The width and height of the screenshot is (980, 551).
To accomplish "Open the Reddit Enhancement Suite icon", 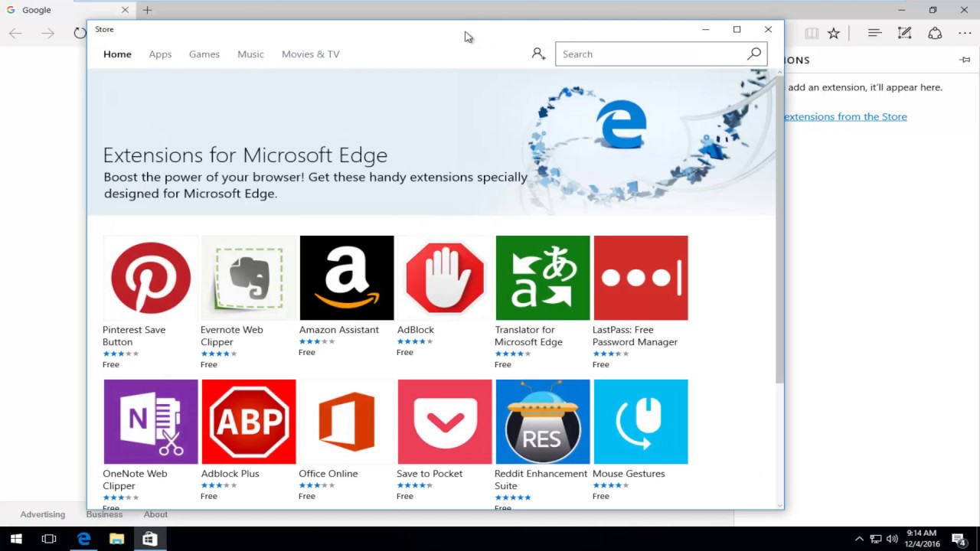I will pos(542,422).
